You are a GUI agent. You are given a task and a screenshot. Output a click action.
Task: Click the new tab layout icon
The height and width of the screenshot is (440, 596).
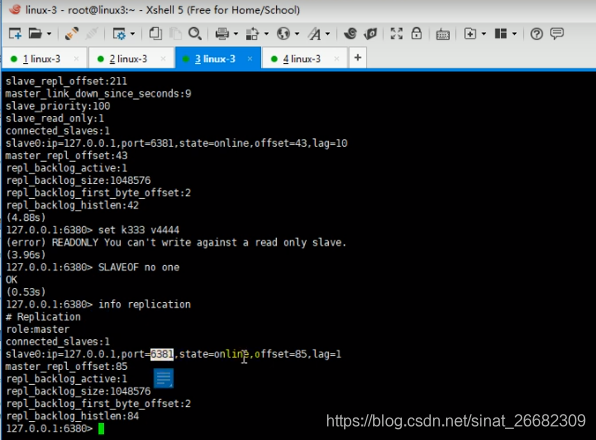pos(470,34)
